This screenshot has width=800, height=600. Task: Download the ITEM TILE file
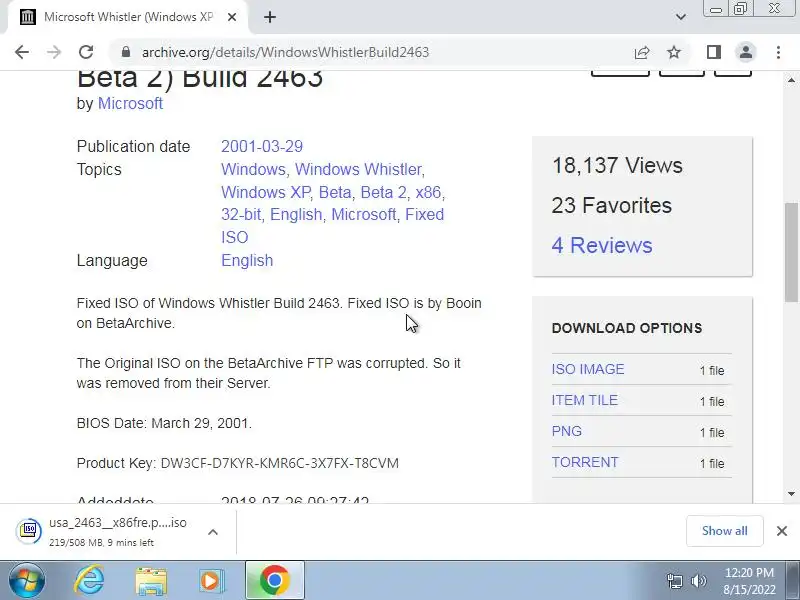(585, 401)
